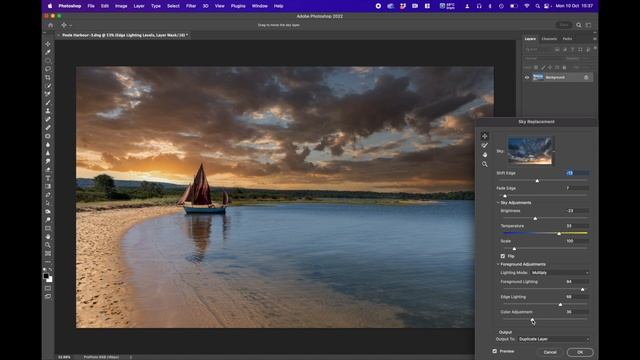Image resolution: width=640 pixels, height=360 pixels.
Task: Click the Brightness slider handle
Action: (x=535, y=218)
